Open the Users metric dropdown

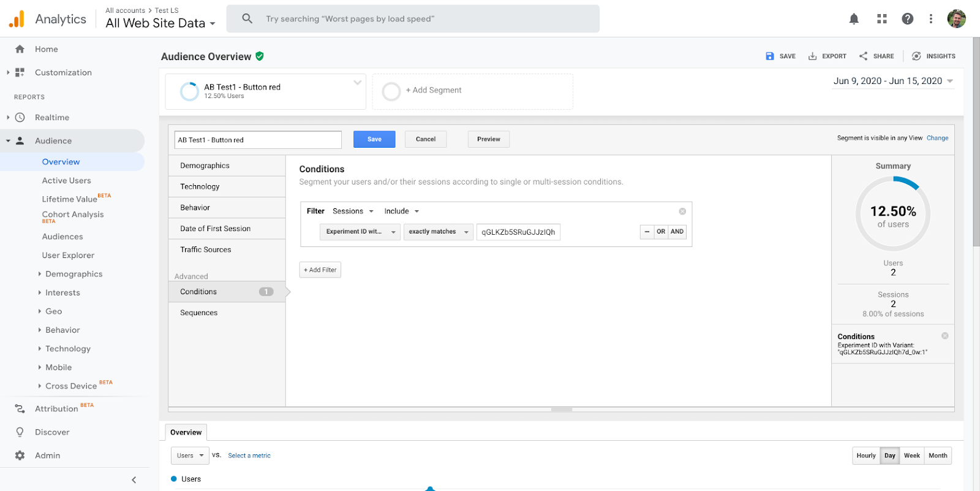tap(190, 455)
